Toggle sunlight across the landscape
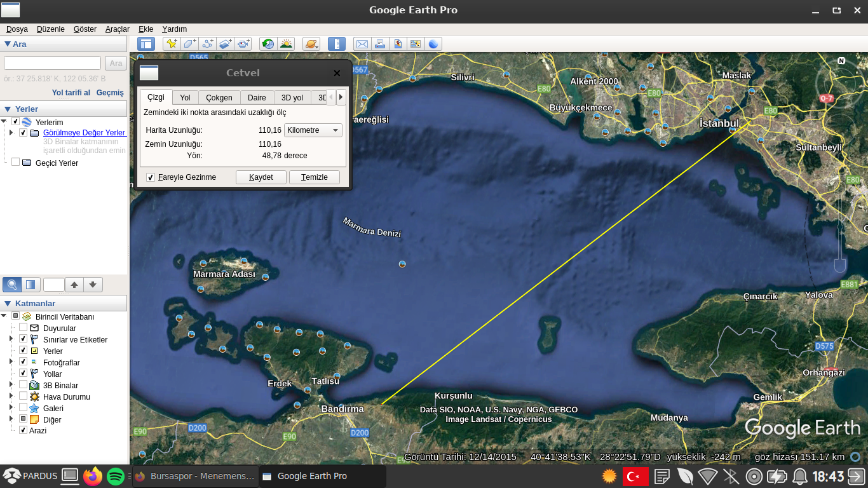Image resolution: width=868 pixels, height=488 pixels. coord(286,44)
